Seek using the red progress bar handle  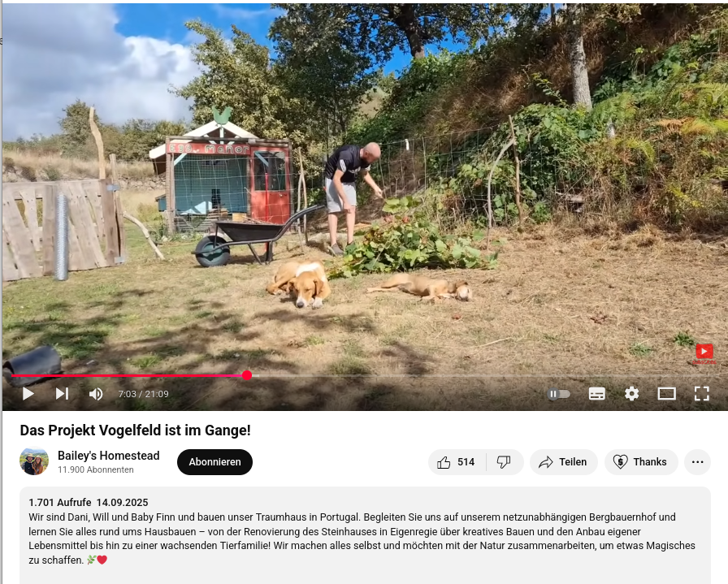pos(247,375)
